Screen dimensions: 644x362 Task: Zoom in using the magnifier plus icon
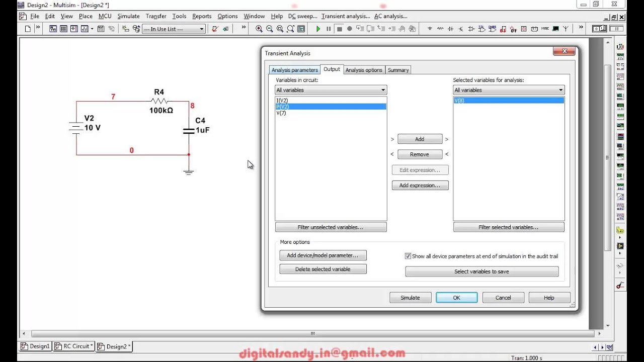click(x=259, y=29)
